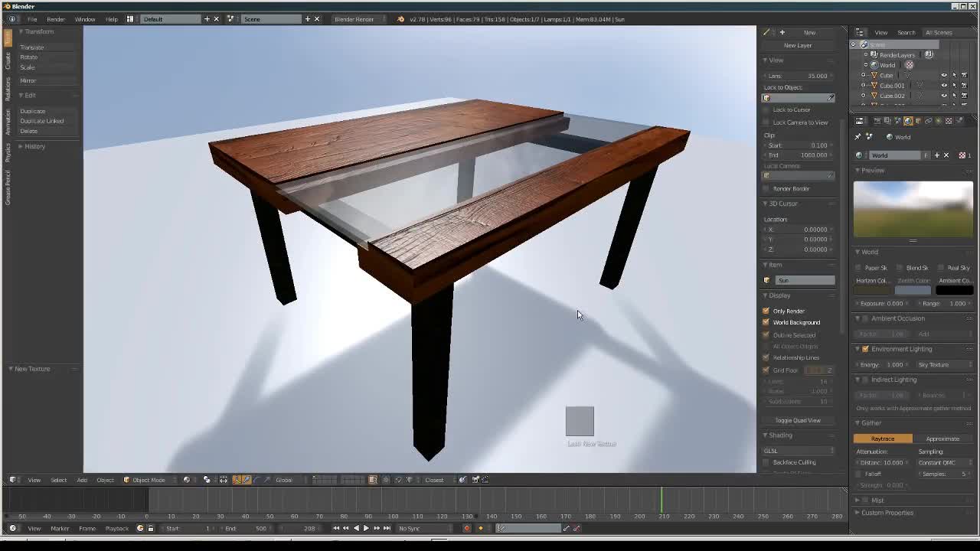The image size is (980, 551).
Task: Open the Texture properties tab icon
Action: click(949, 121)
